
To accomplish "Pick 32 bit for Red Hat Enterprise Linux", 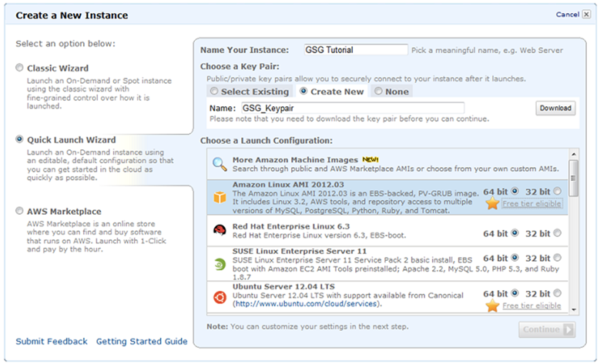I will point(557,232).
